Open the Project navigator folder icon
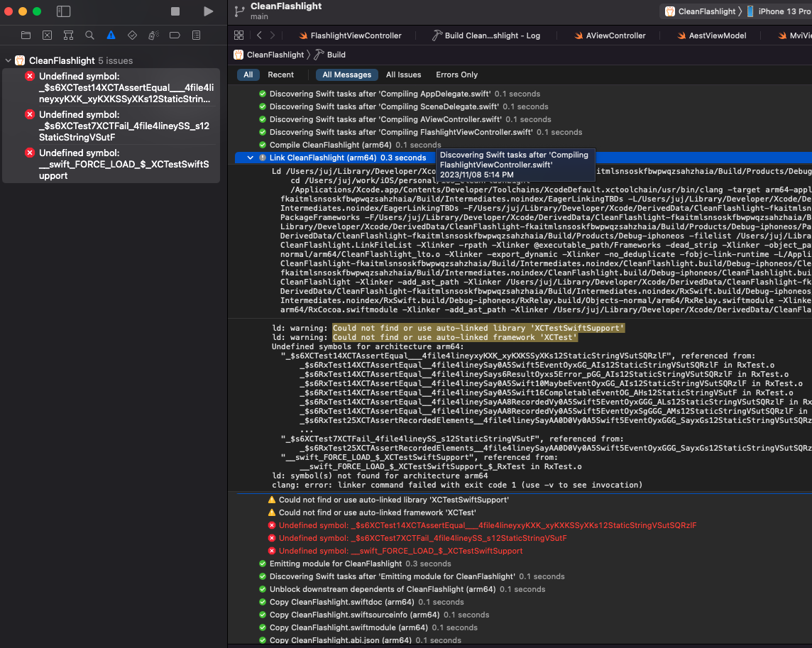Image resolution: width=812 pixels, height=648 pixels. [x=26, y=35]
